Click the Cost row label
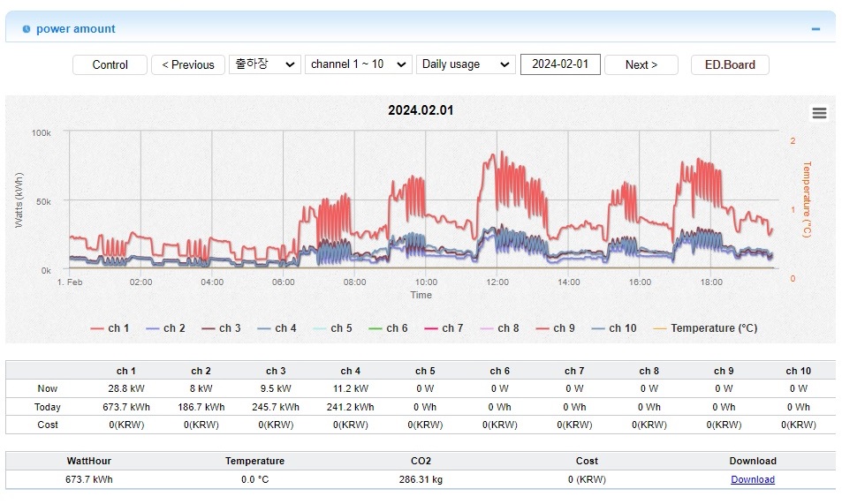This screenshot has width=842, height=504. [x=47, y=425]
